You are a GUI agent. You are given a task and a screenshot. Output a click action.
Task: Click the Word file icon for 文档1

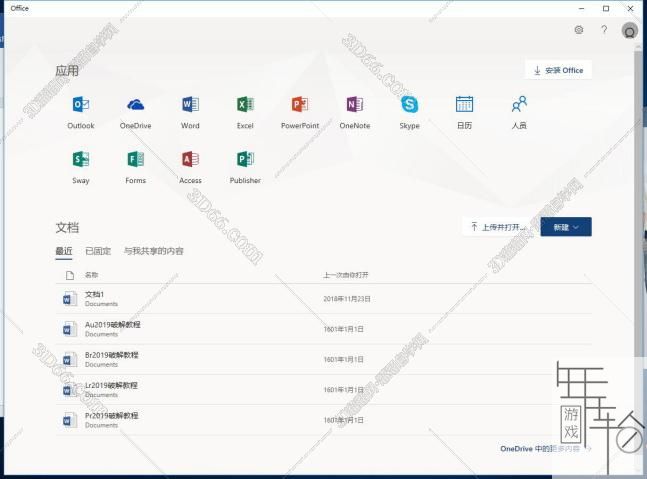[69, 299]
